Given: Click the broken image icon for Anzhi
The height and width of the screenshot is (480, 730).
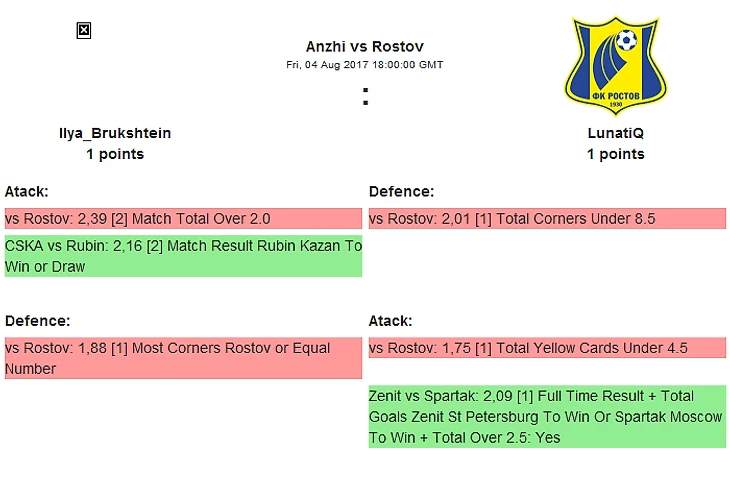Looking at the screenshot, I should tap(84, 31).
